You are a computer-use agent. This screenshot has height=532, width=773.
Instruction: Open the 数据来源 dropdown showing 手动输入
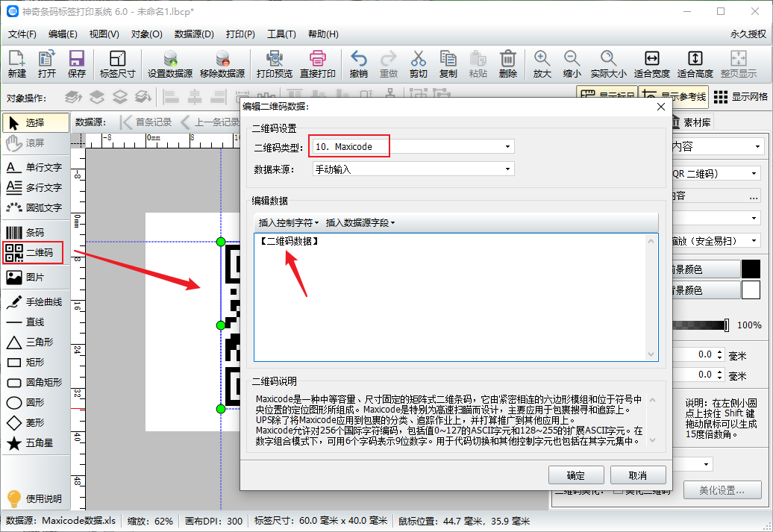coord(413,169)
